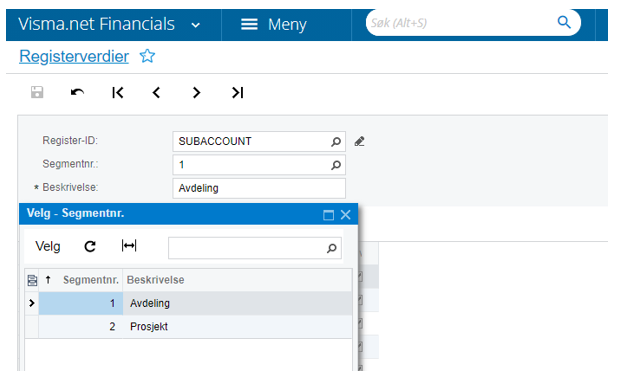The height and width of the screenshot is (391, 621).
Task: Sort by the Segmentnr. column header
Action: (x=91, y=280)
